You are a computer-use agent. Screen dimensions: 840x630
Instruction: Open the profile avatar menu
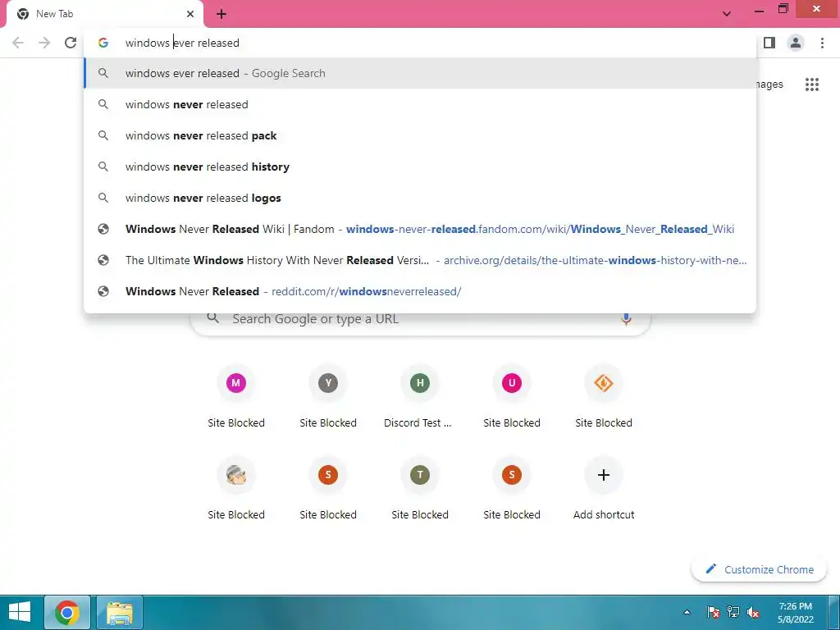(x=796, y=43)
